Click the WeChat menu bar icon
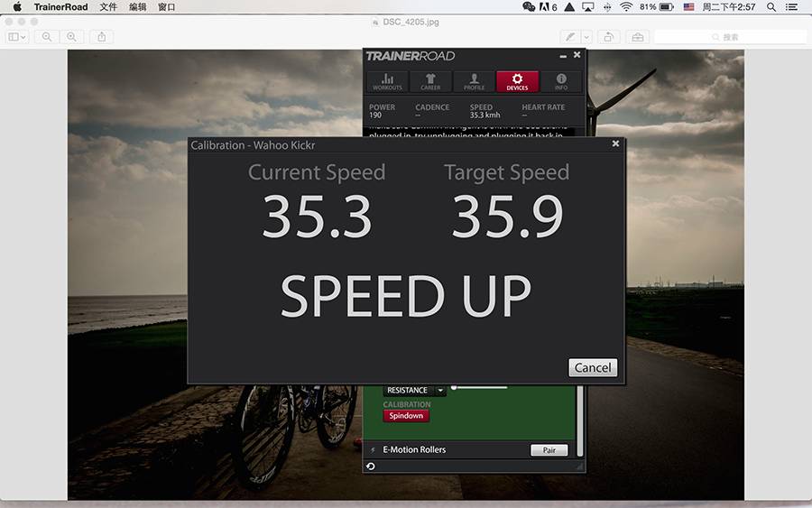The height and width of the screenshot is (508, 812). click(x=529, y=6)
